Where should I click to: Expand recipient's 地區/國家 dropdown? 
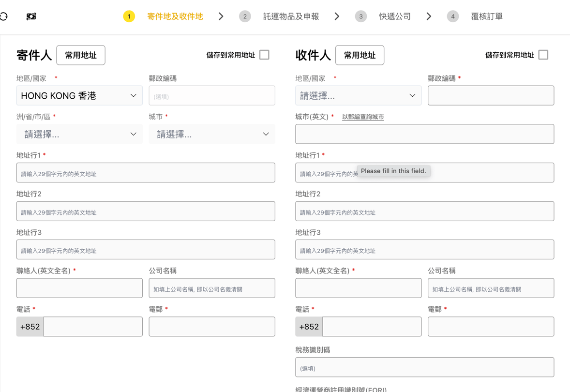(x=358, y=96)
